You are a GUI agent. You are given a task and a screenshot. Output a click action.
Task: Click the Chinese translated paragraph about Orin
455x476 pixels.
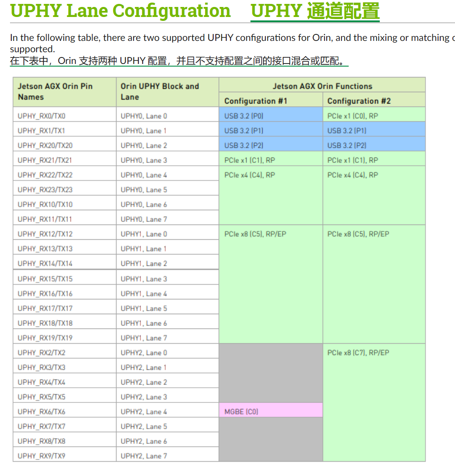pyautogui.click(x=179, y=61)
